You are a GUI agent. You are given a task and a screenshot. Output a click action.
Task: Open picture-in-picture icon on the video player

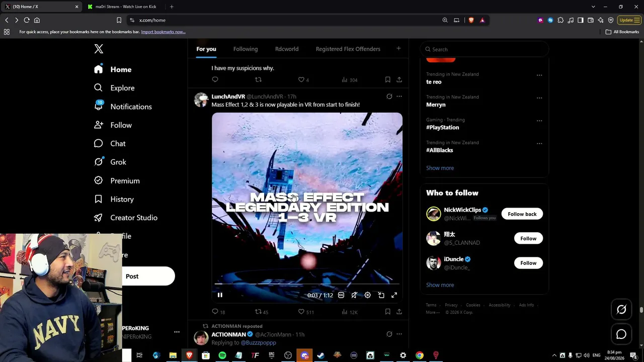[381, 295]
